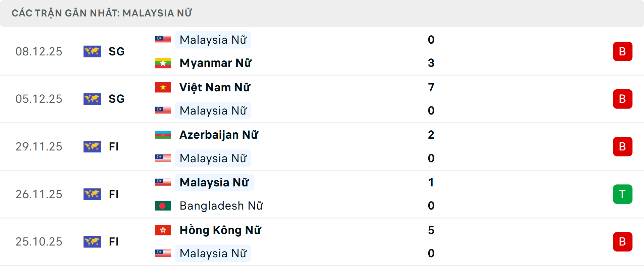
Task: Click the Myanmar flag icon
Action: pyautogui.click(x=163, y=63)
